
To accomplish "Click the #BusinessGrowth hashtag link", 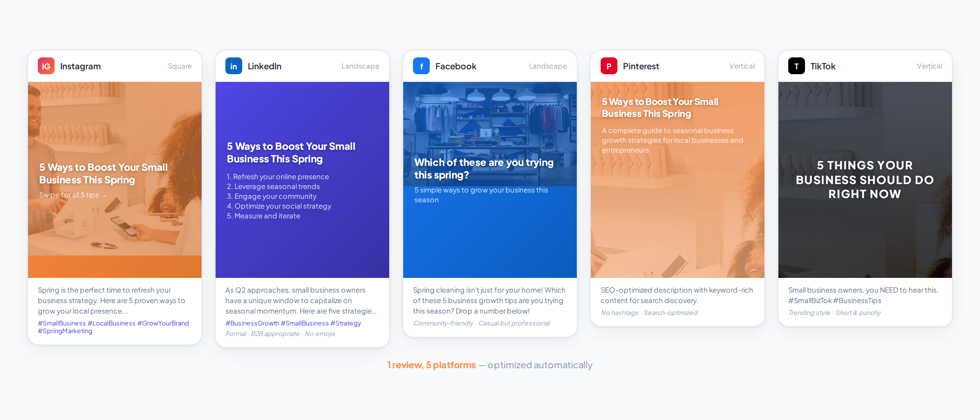I will (x=252, y=323).
